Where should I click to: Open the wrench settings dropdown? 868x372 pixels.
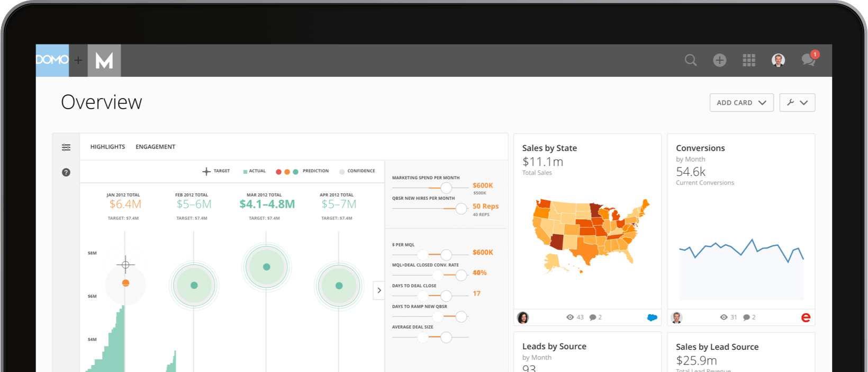click(797, 103)
